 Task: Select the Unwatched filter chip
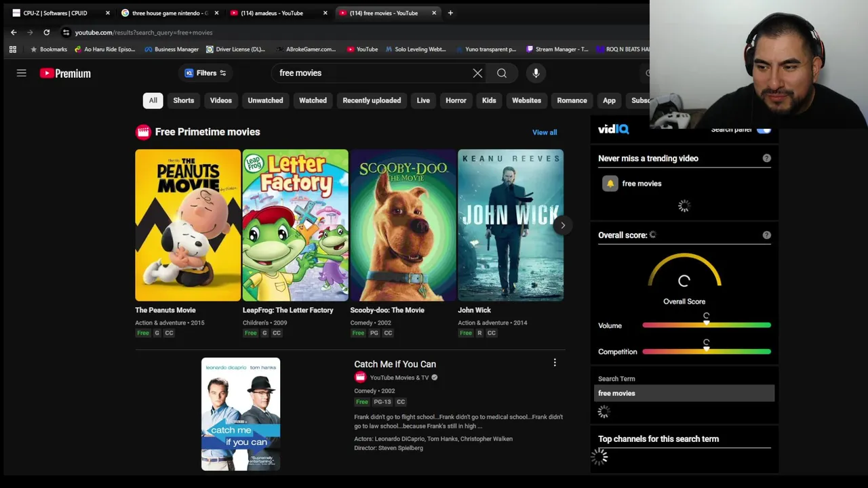pos(265,100)
